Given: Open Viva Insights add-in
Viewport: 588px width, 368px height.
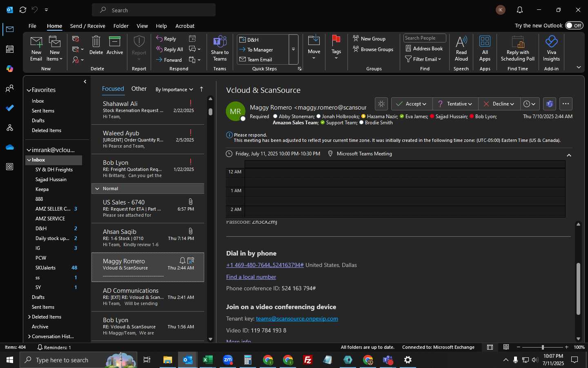Looking at the screenshot, I should 551,48.
